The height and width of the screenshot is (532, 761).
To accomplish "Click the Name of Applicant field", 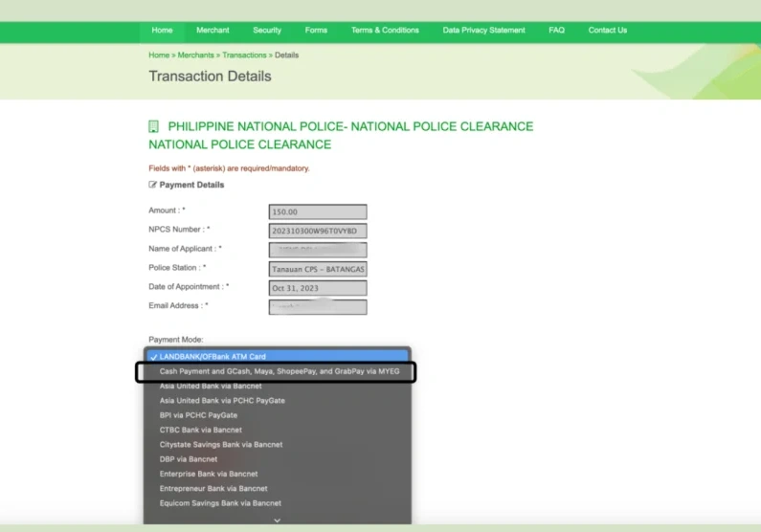I will pyautogui.click(x=318, y=250).
